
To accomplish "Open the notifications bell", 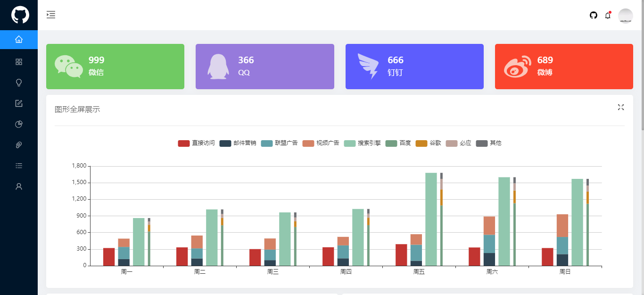I will point(608,15).
